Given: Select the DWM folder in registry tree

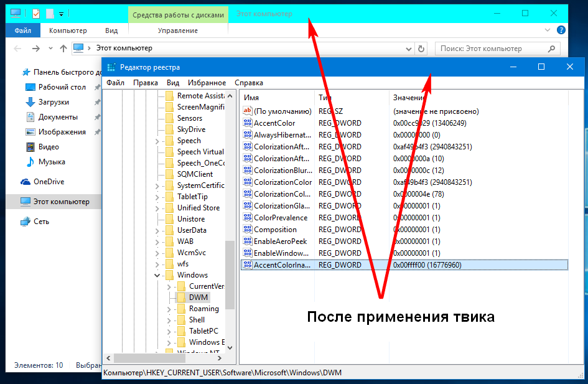Looking at the screenshot, I should [x=198, y=297].
